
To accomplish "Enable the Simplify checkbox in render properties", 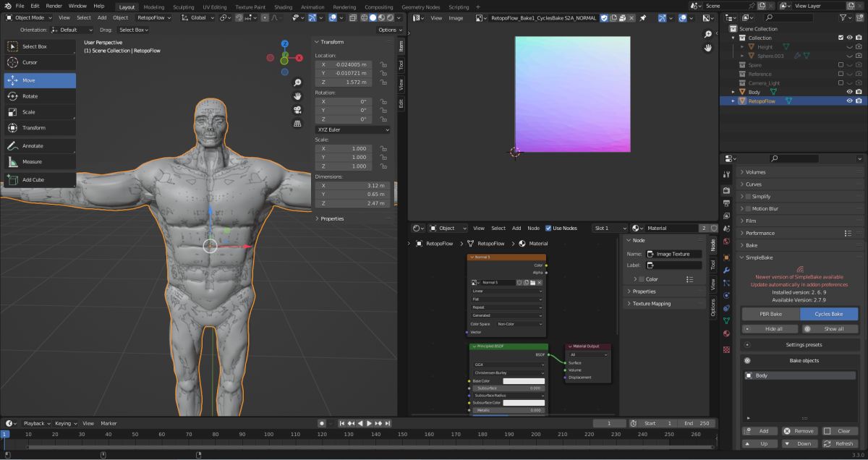I will [x=748, y=197].
